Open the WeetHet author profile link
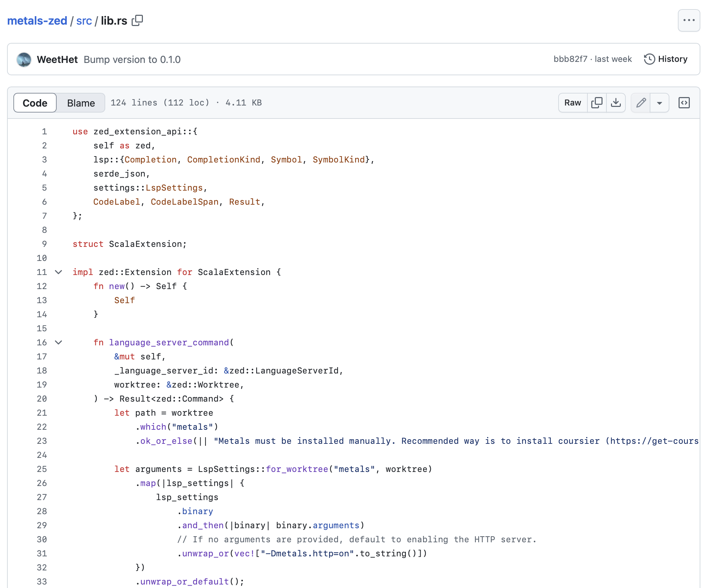The image size is (706, 588). 57,59
